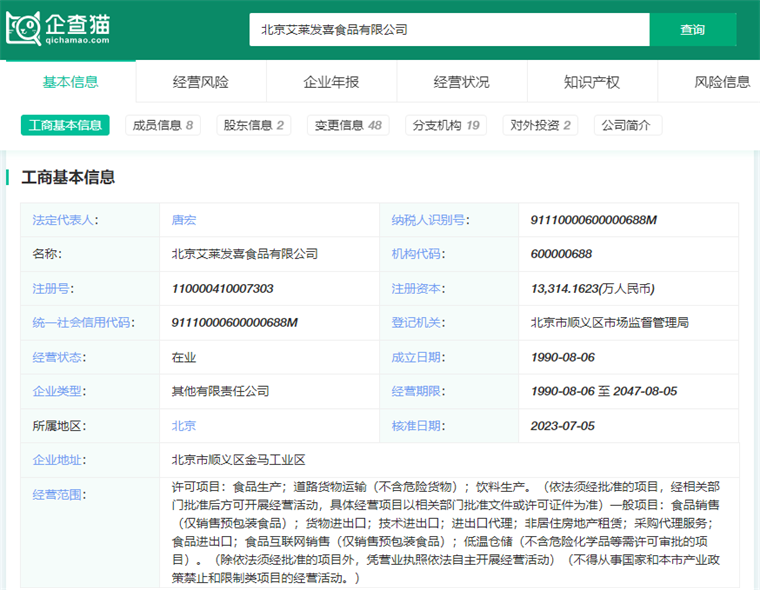This screenshot has width=760, height=590.
Task: Click the 企业地址 label
Action: point(57,460)
